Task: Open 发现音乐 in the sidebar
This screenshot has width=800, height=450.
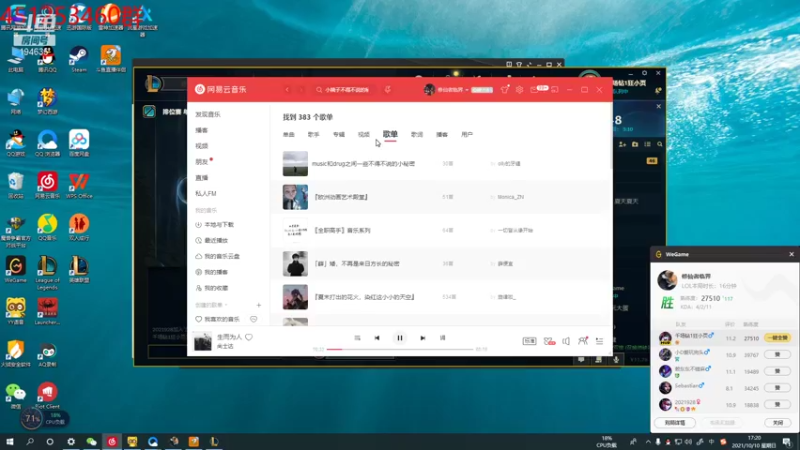Action: [208, 114]
